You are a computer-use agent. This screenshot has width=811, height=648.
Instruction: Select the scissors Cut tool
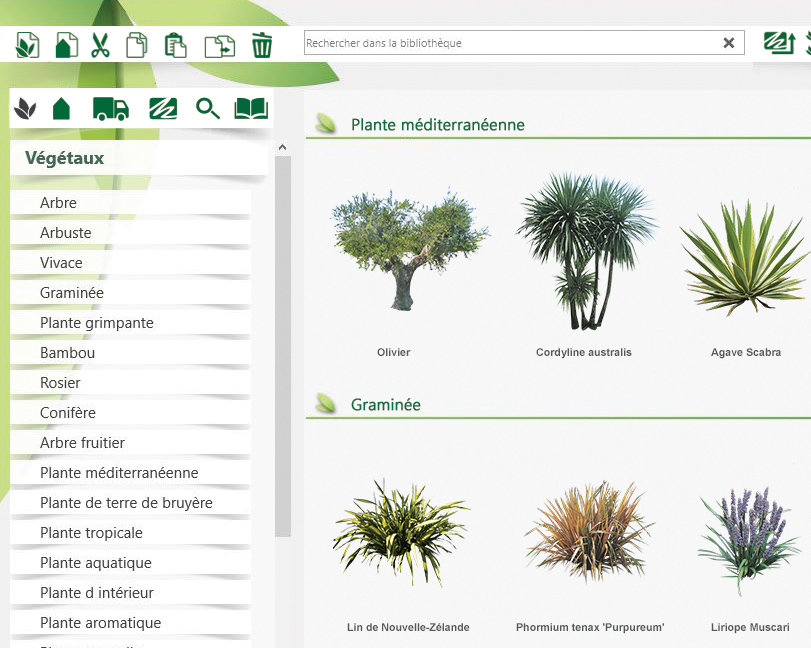[100, 45]
